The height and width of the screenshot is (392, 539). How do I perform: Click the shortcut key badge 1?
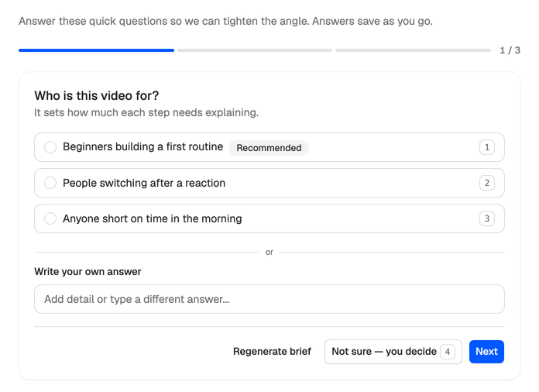(487, 147)
